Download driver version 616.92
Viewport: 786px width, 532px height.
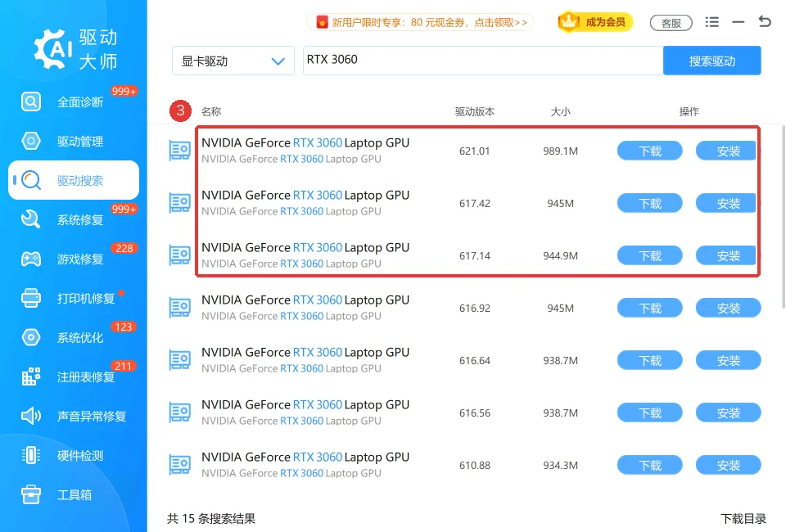(649, 308)
